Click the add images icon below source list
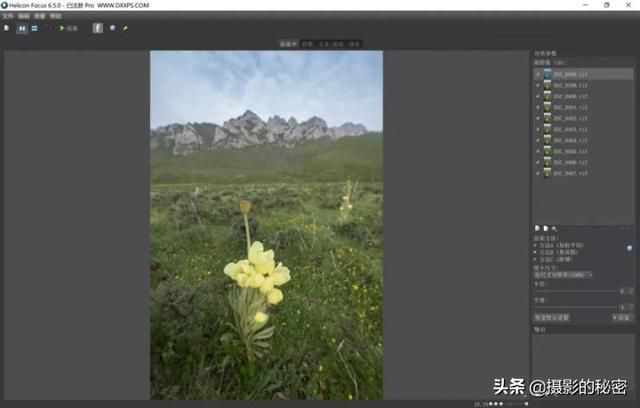Viewport: 640px width, 408px height. tap(537, 228)
